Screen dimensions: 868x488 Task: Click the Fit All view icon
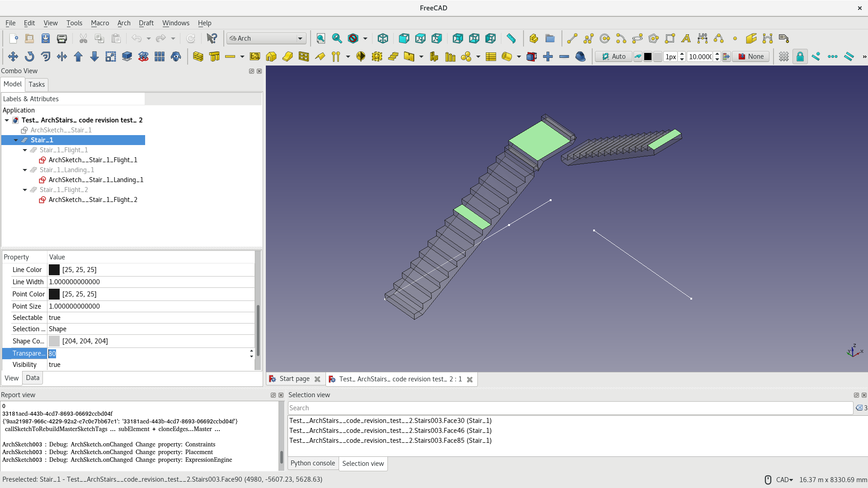(321, 38)
